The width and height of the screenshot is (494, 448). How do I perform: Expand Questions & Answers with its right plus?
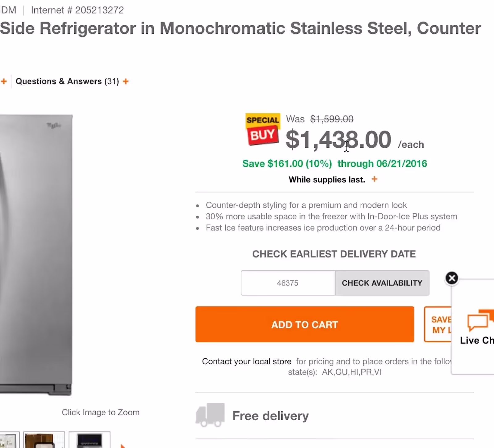[126, 81]
